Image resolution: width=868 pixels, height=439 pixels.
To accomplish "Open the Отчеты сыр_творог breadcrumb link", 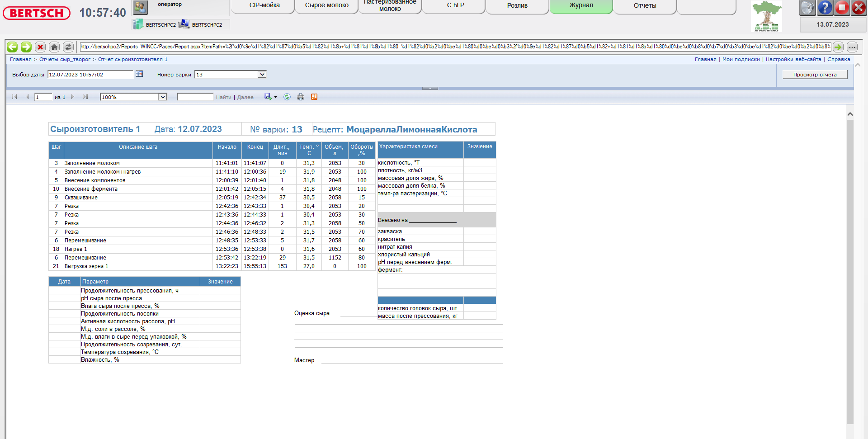I will coord(65,59).
